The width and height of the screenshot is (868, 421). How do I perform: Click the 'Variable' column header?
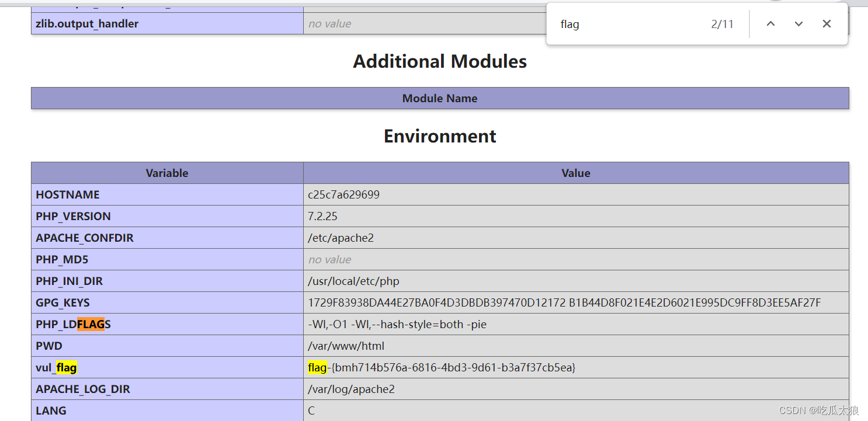[167, 173]
